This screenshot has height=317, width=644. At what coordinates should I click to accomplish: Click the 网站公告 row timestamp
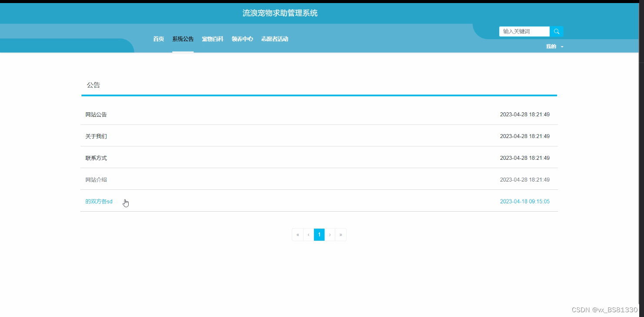[x=525, y=115]
